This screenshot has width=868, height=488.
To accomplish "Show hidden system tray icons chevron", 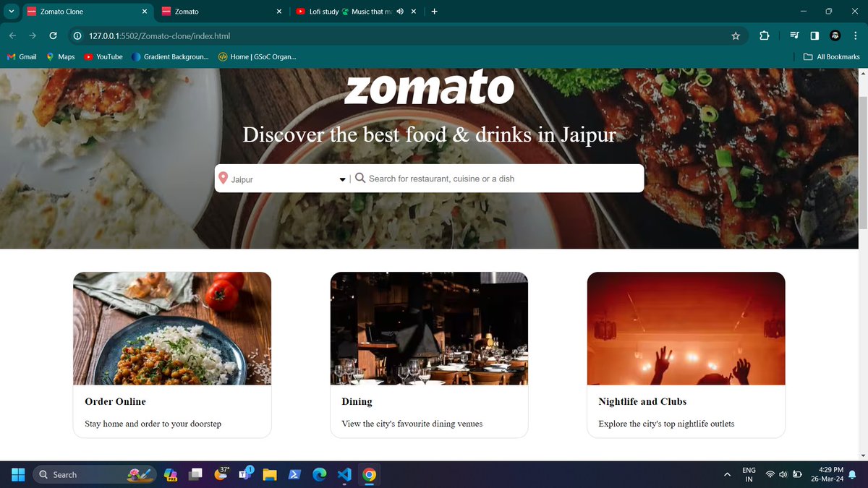I will [727, 474].
